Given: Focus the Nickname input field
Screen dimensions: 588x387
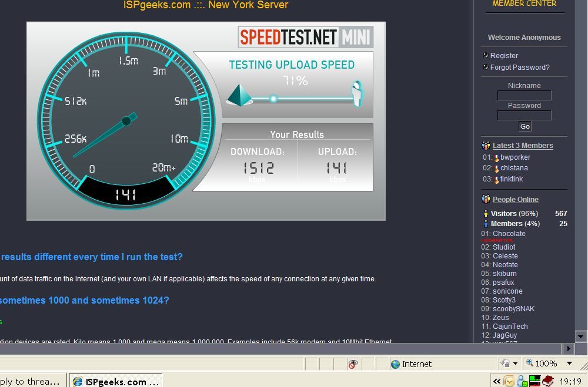Looking at the screenshot, I should (x=524, y=96).
